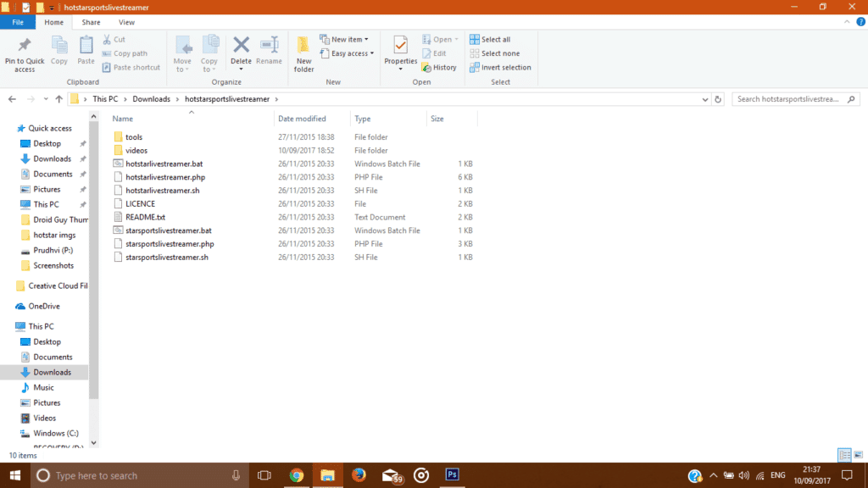Open Copy to dropdown

click(x=209, y=53)
